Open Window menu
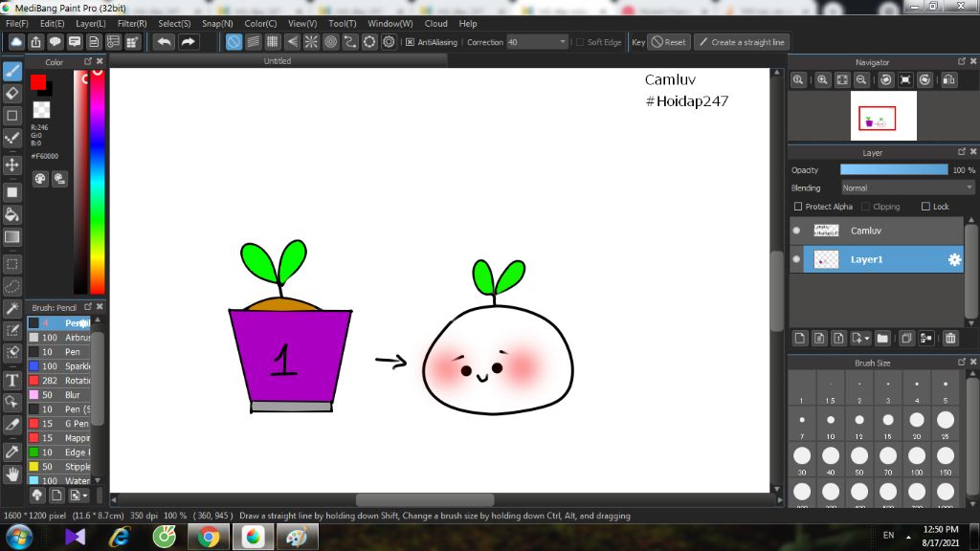The height and width of the screenshot is (551, 980). [x=390, y=23]
